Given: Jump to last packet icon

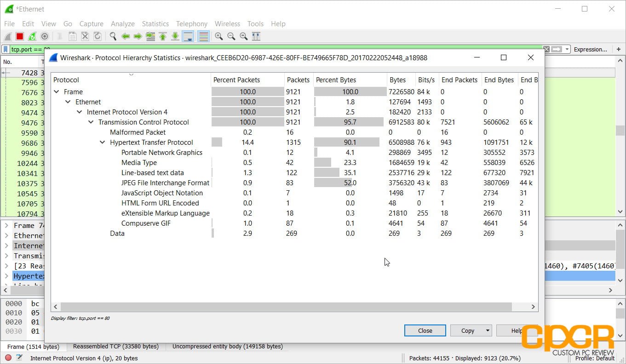Looking at the screenshot, I should (175, 36).
